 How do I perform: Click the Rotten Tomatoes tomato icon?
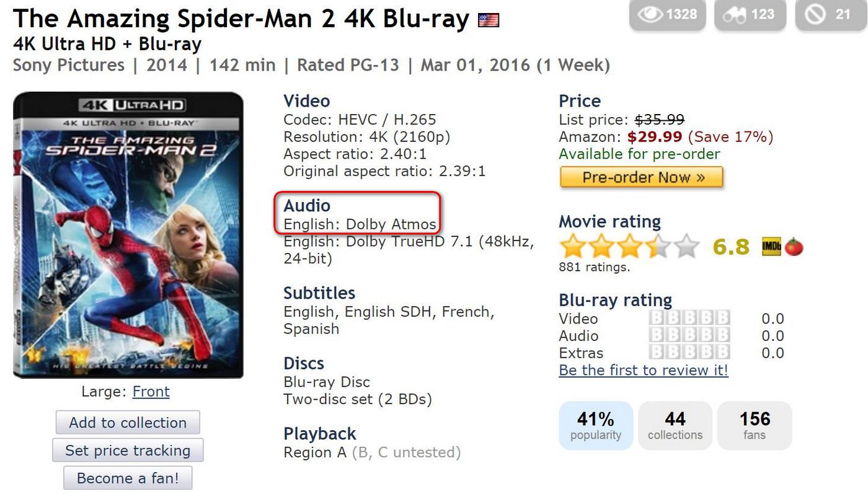(x=794, y=247)
